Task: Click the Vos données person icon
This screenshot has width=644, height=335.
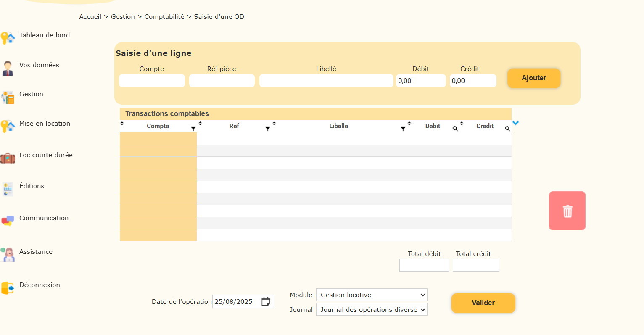Action: pos(8,68)
